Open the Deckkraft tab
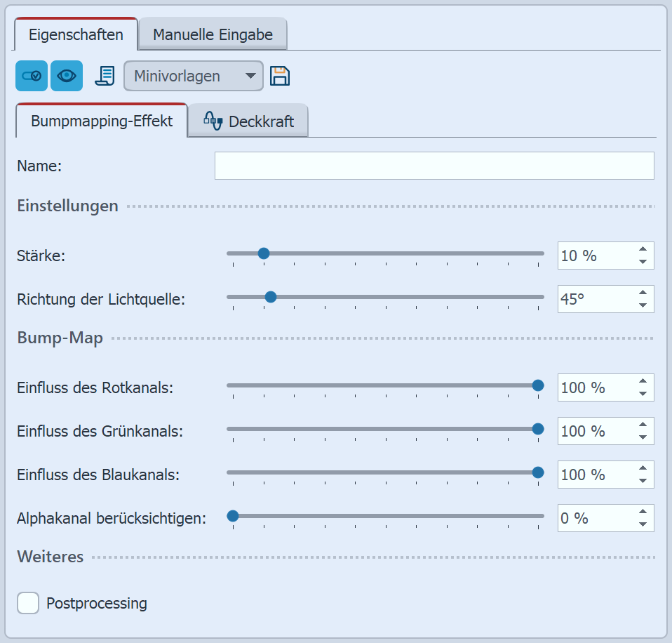The image size is (672, 643). click(x=249, y=121)
